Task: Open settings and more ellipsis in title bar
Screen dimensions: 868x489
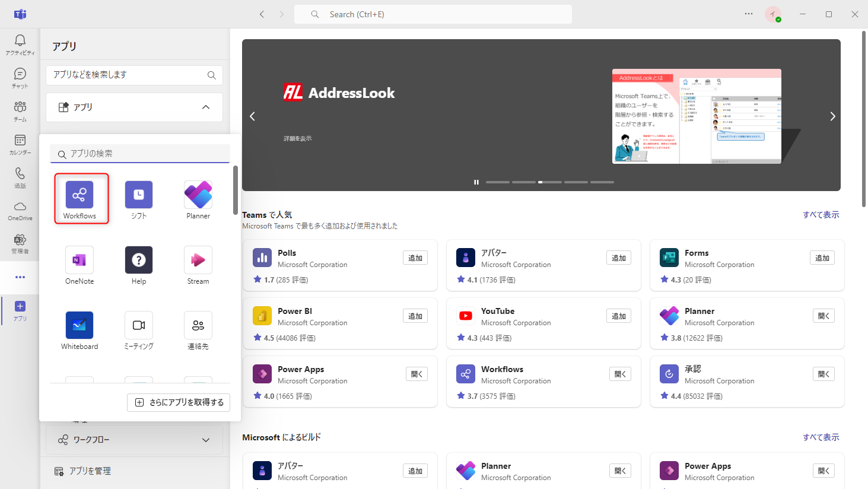Action: (749, 14)
